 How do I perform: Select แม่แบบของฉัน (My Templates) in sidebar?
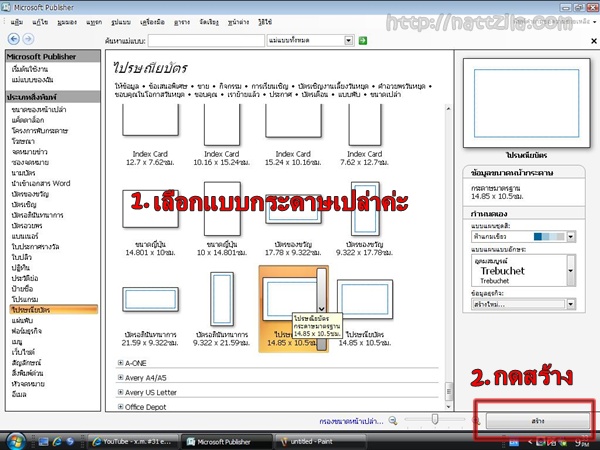(x=33, y=80)
